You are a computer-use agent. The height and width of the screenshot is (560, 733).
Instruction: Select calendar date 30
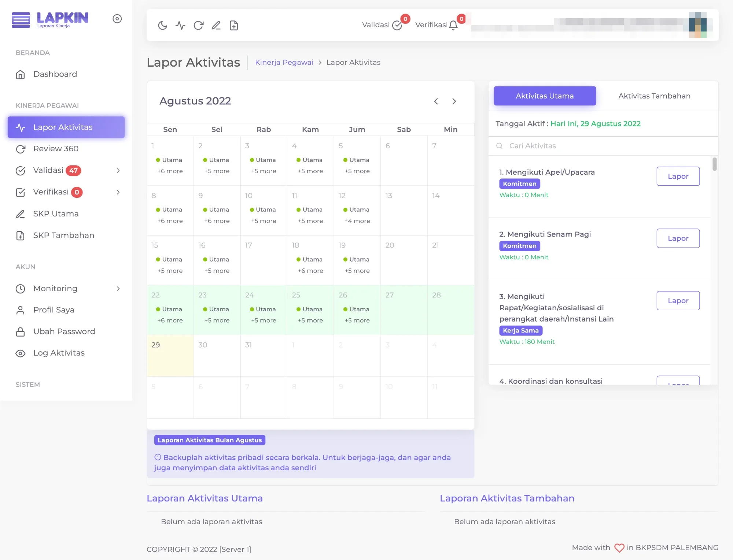coord(217,356)
